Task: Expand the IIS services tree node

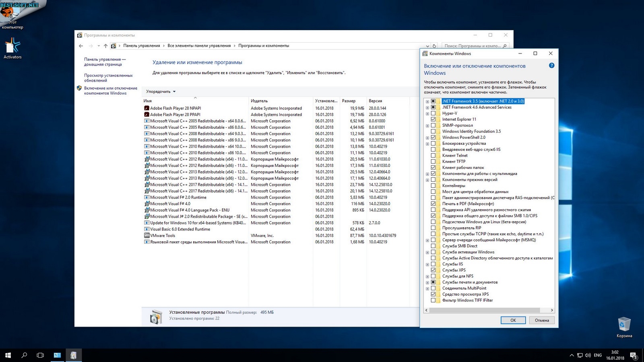Action: point(427,264)
